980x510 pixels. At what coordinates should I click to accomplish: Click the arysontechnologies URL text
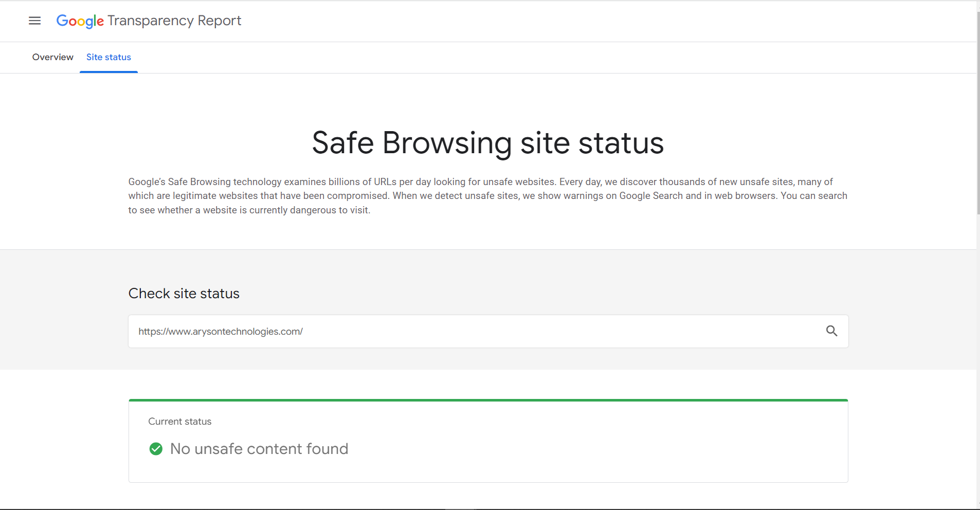pyautogui.click(x=220, y=332)
